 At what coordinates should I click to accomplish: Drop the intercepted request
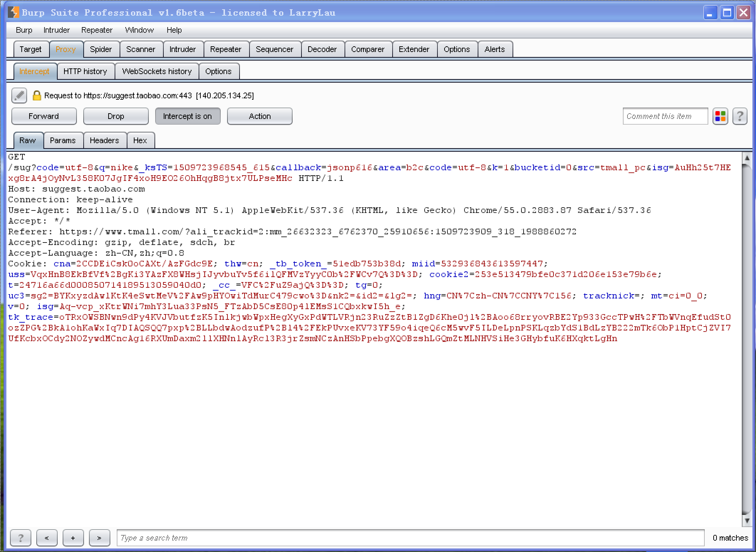(x=116, y=116)
